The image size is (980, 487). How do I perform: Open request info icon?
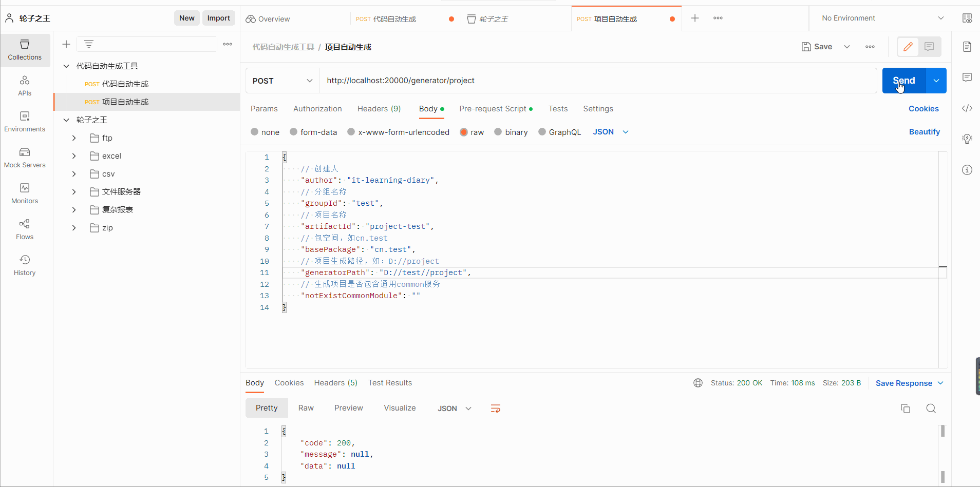pyautogui.click(x=967, y=170)
